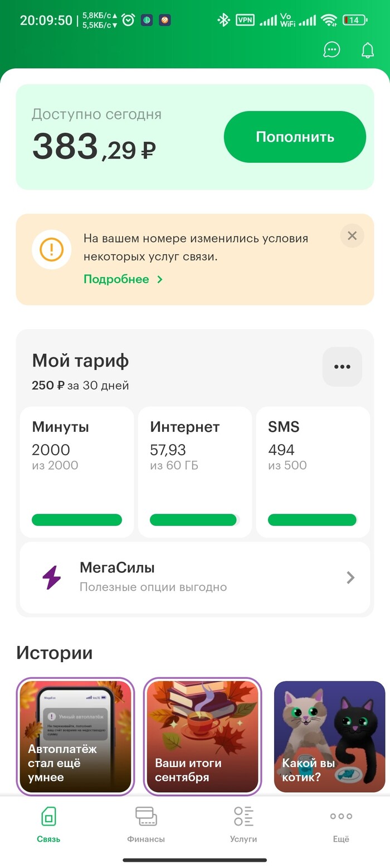
Task: Open the SMS remaining card
Action: 313,472
